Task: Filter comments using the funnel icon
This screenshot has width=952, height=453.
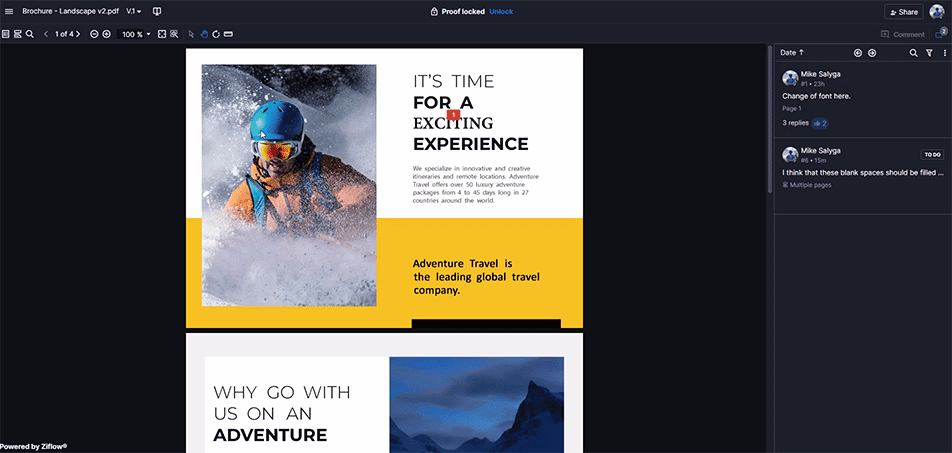Action: [x=929, y=53]
